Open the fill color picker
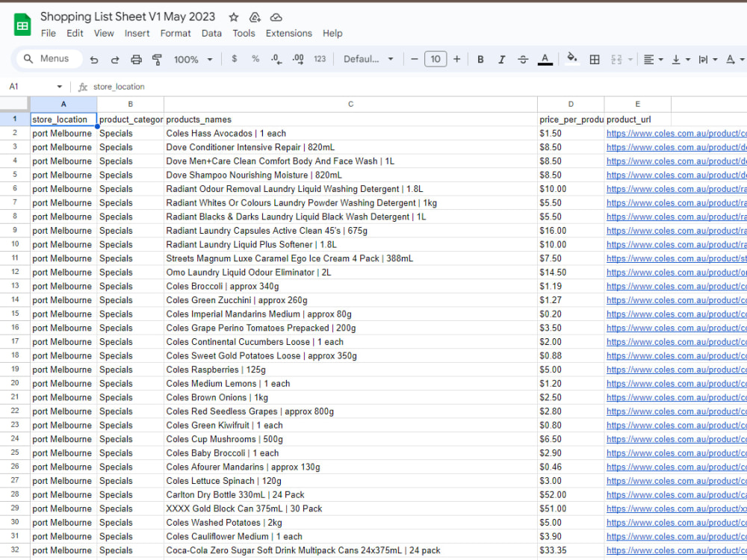This screenshot has width=747, height=560. tap(572, 58)
